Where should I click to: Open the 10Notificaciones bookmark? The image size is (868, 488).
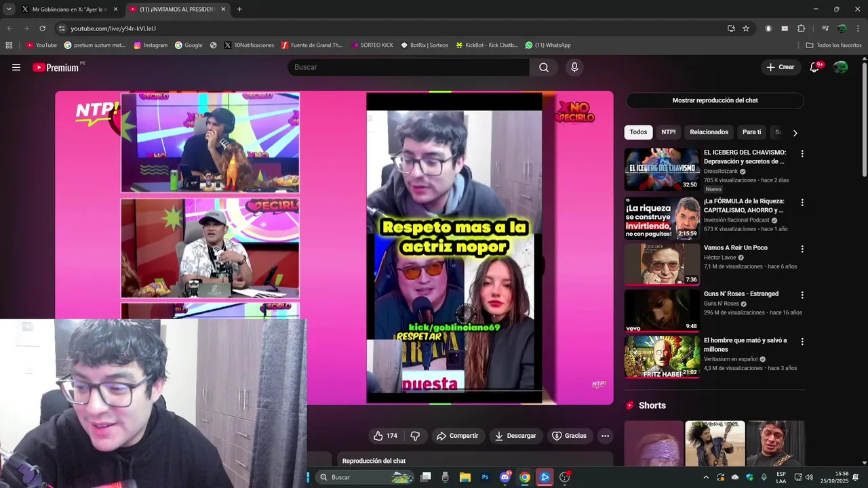point(248,45)
